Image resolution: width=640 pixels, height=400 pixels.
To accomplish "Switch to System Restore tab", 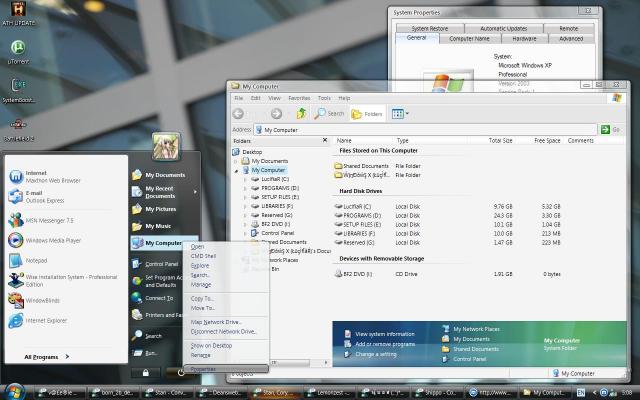I will point(430,29).
